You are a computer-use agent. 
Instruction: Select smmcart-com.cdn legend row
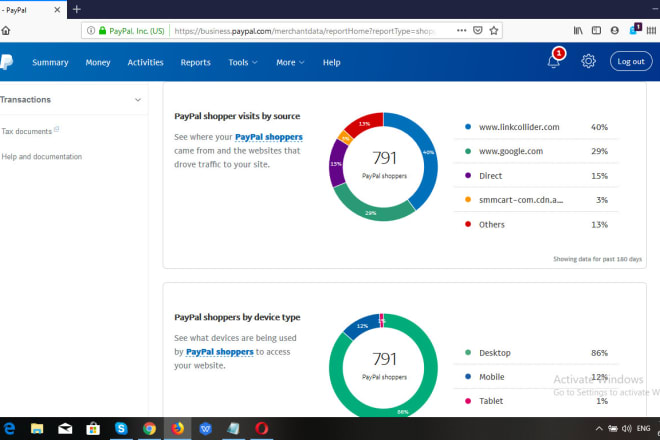[x=536, y=200]
